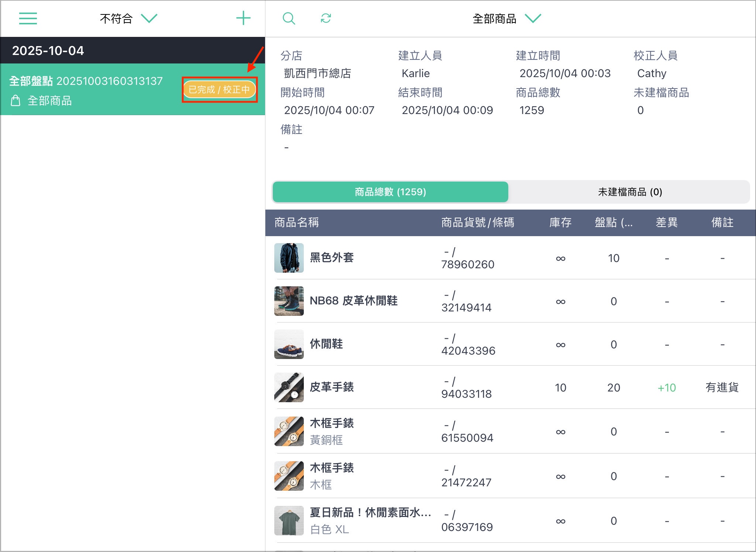Open the 皮革手錶 product thumbnail
756x552 pixels.
[289, 387]
